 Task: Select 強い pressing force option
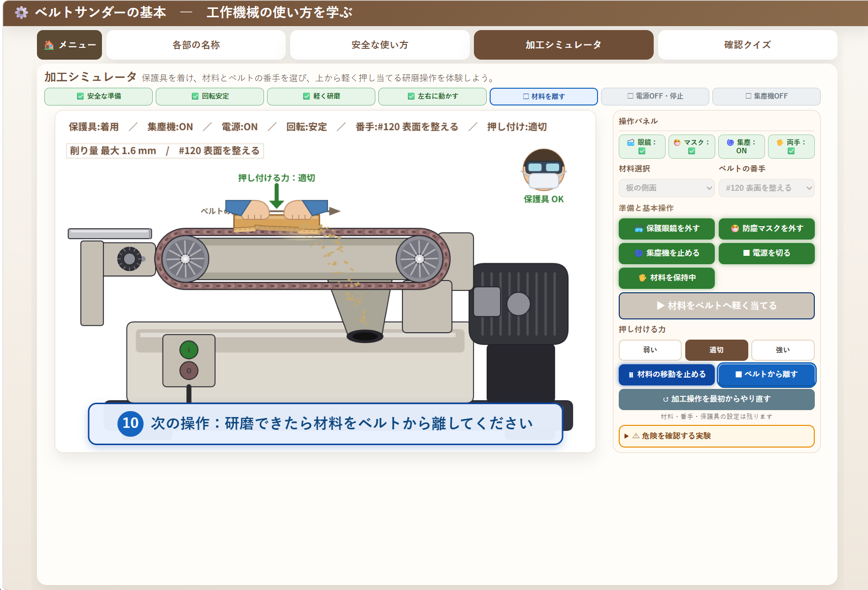(x=783, y=350)
